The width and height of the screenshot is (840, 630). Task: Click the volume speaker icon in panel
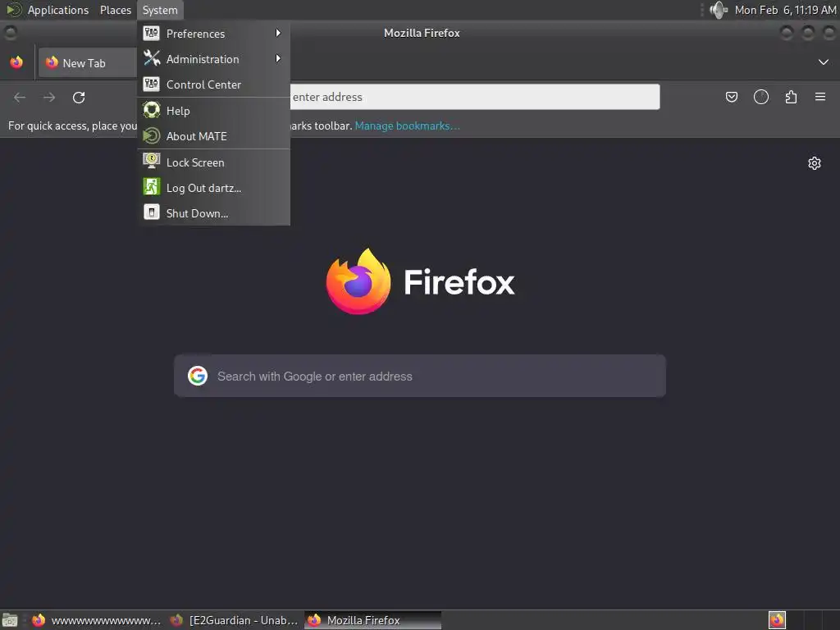point(719,10)
